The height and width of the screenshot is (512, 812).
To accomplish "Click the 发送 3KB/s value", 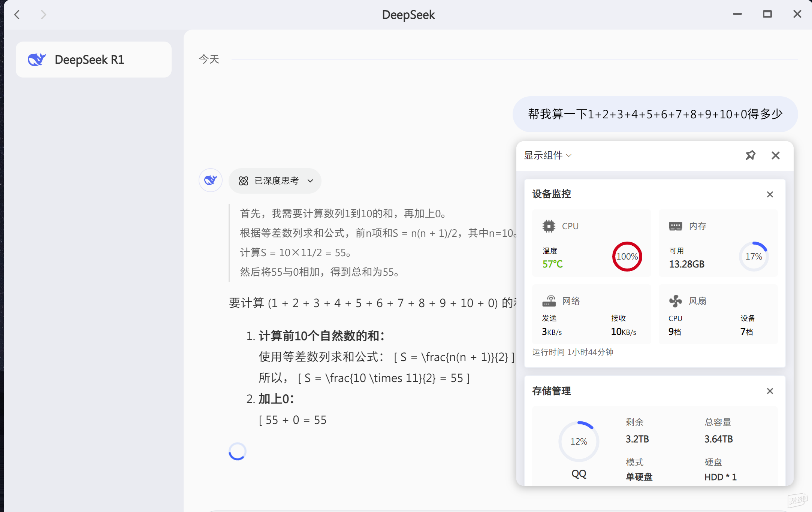I will (x=552, y=331).
